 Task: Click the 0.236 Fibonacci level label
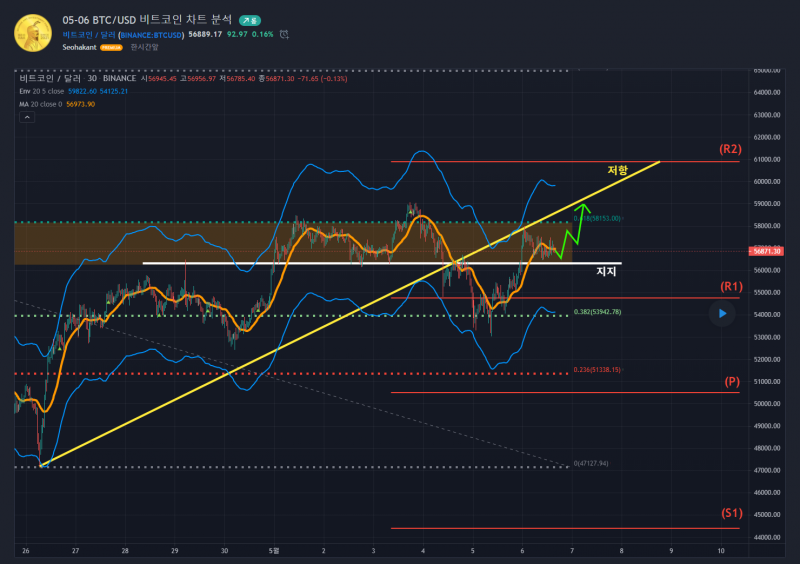[597, 369]
